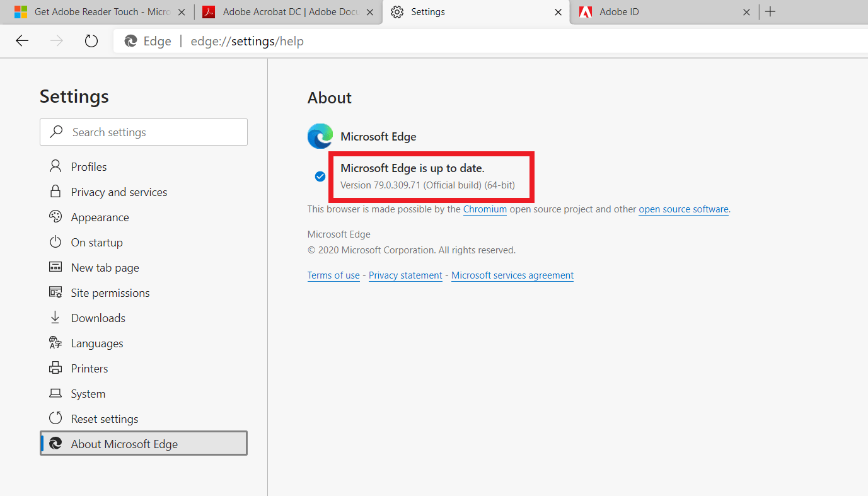
Task: Open New tab page settings icon
Action: (56, 267)
